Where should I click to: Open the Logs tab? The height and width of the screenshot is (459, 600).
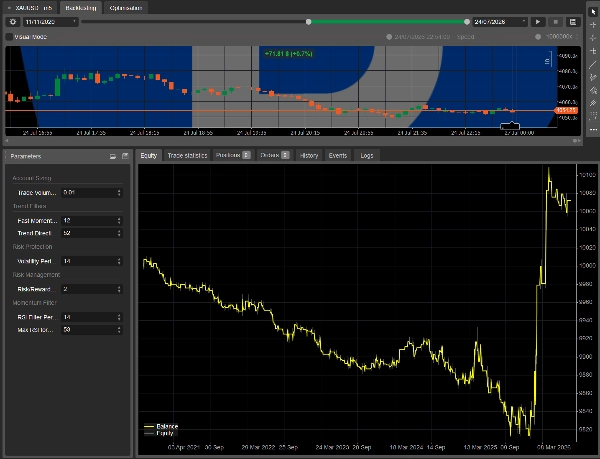click(x=367, y=155)
